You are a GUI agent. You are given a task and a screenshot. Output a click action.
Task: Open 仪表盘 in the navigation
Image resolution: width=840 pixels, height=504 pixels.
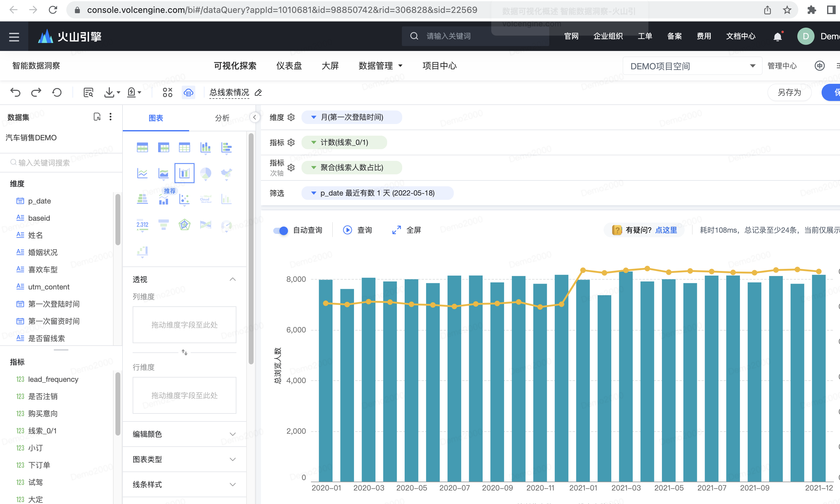click(289, 66)
